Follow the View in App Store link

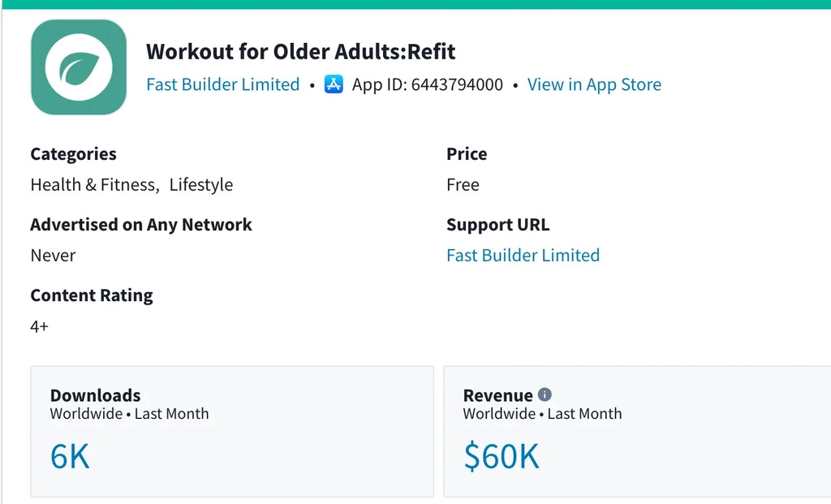(594, 84)
